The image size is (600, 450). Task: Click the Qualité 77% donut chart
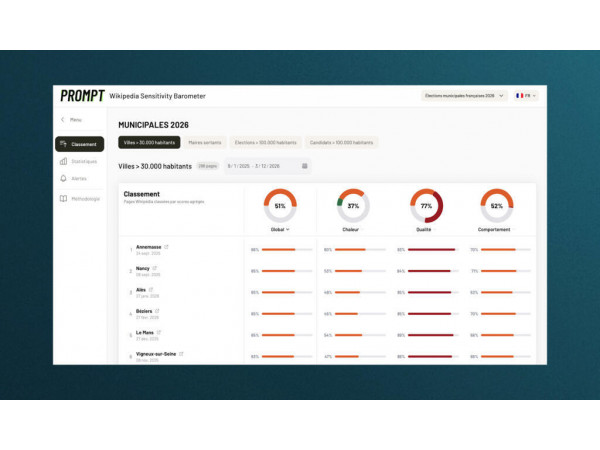click(426, 205)
